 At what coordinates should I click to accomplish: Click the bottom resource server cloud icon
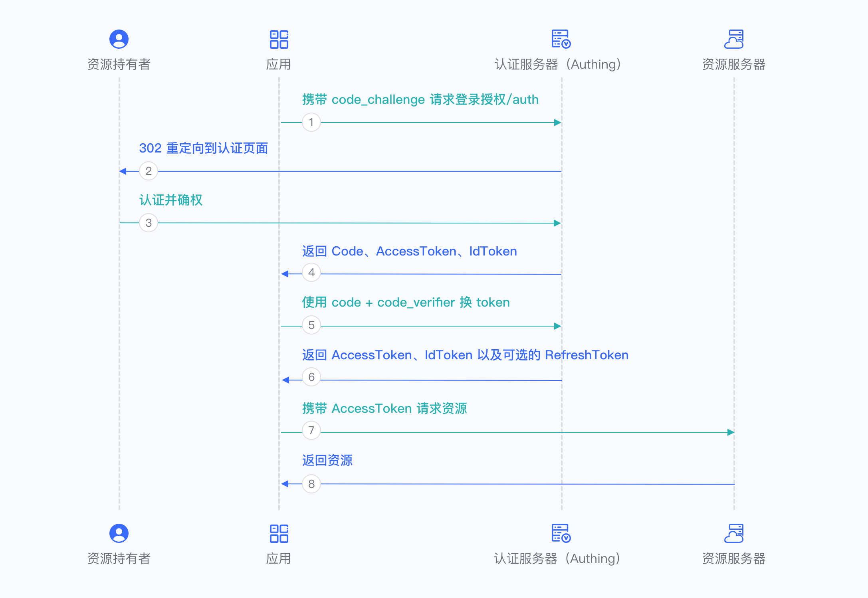734,533
